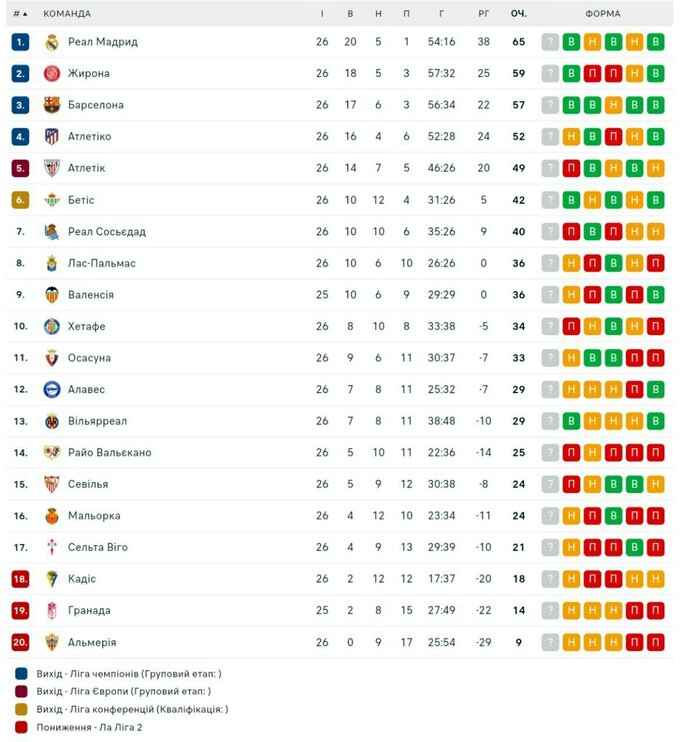Click the Sevilla club crest icon
This screenshot has height=742, width=680.
(52, 484)
